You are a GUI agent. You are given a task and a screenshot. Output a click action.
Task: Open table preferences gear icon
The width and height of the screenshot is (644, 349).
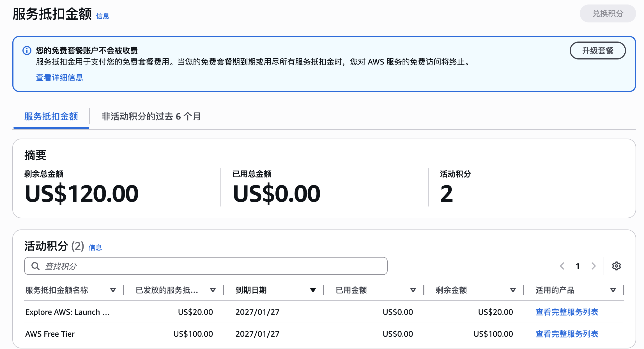(616, 266)
